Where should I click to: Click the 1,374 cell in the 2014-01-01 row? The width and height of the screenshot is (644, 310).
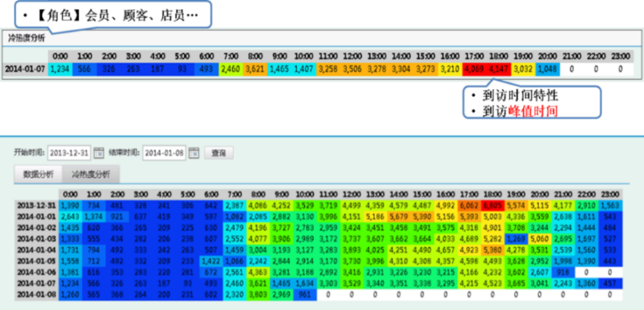94,216
